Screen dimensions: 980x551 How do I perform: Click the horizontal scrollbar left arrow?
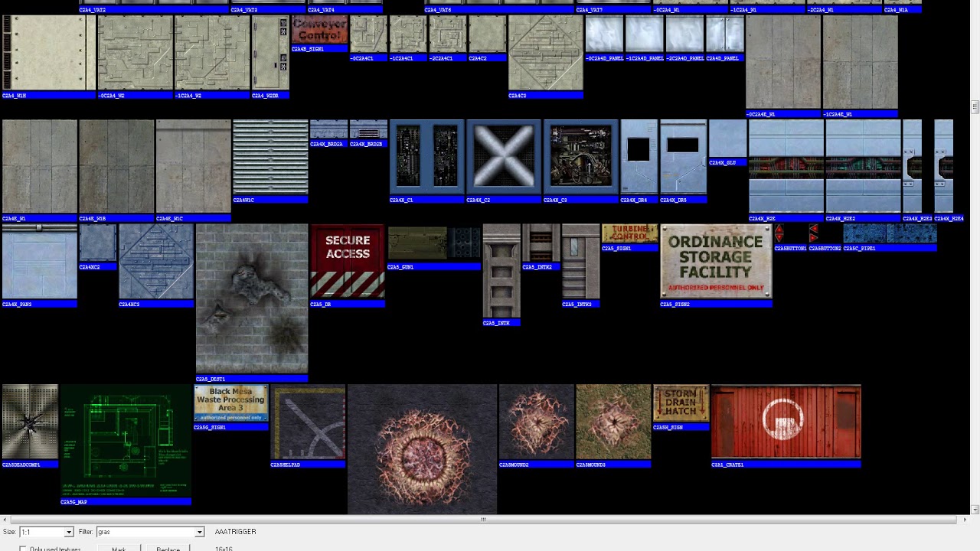4,520
